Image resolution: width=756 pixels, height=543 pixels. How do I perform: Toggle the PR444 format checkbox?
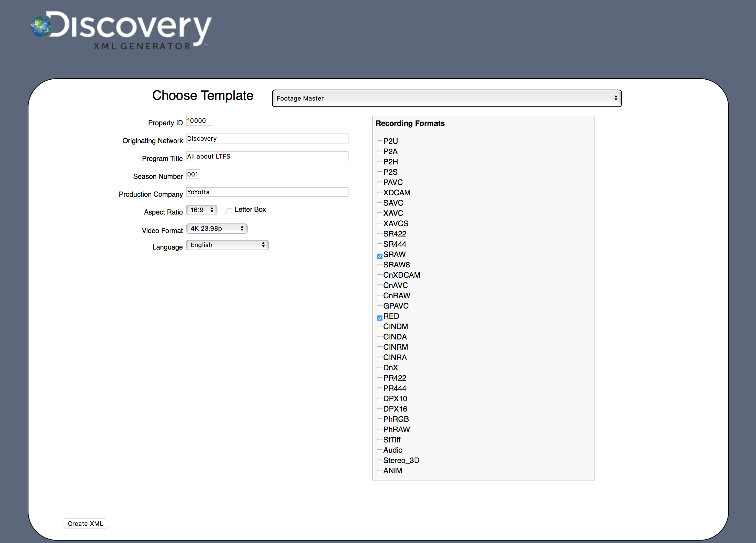[380, 390]
